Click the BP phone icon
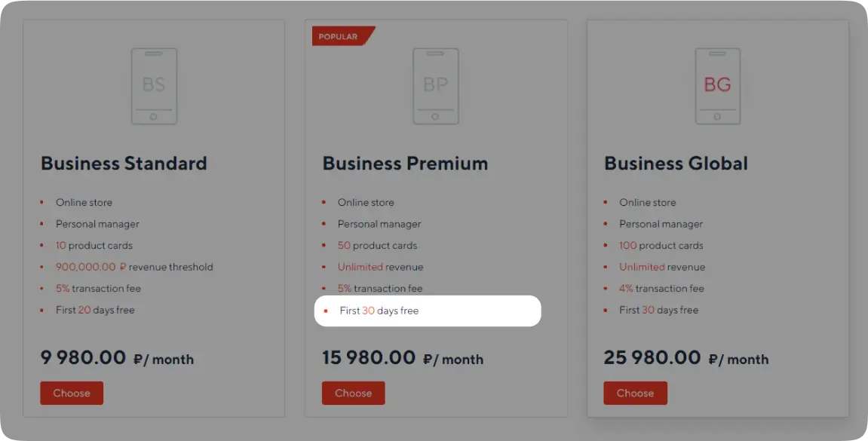868x441 pixels. [x=436, y=87]
